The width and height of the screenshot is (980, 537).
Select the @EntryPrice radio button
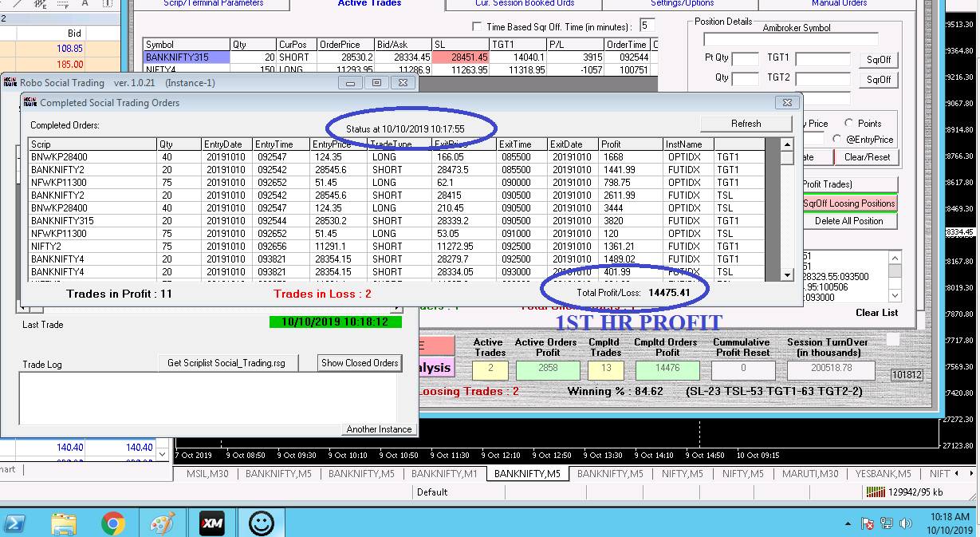point(836,140)
